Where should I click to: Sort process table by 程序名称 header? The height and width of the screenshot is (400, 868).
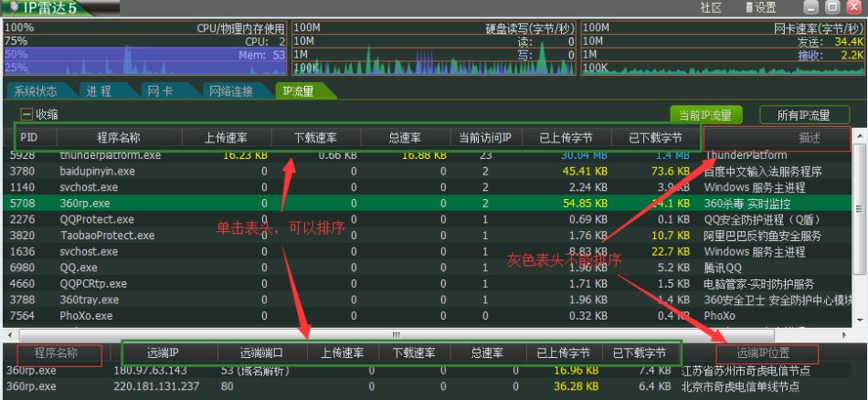119,138
